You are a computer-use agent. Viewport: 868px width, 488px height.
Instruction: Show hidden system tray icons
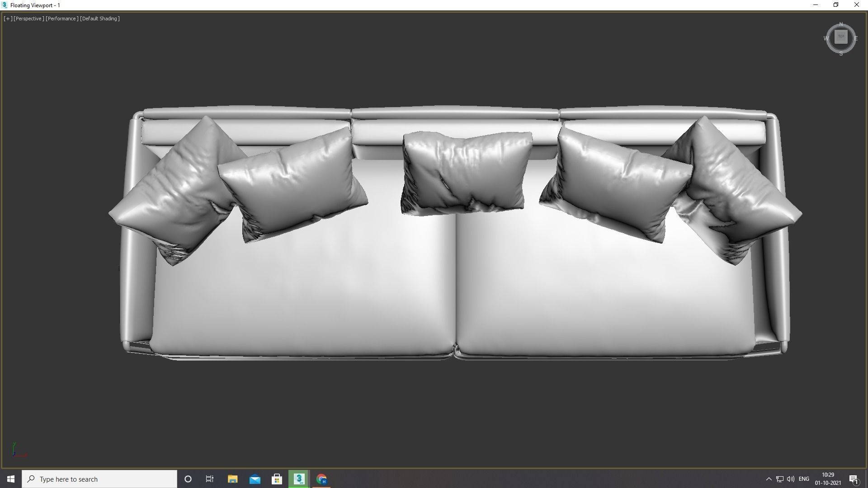click(769, 479)
